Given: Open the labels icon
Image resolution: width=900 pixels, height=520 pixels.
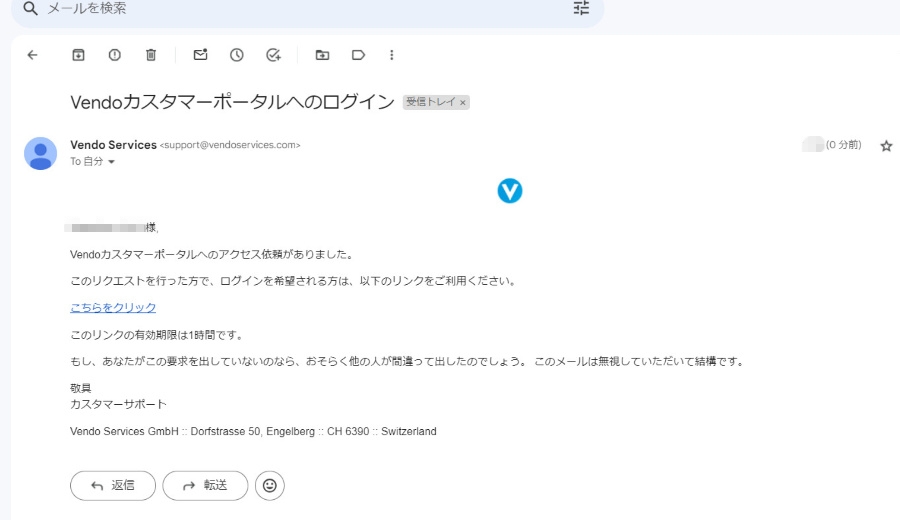Looking at the screenshot, I should pyautogui.click(x=359, y=55).
